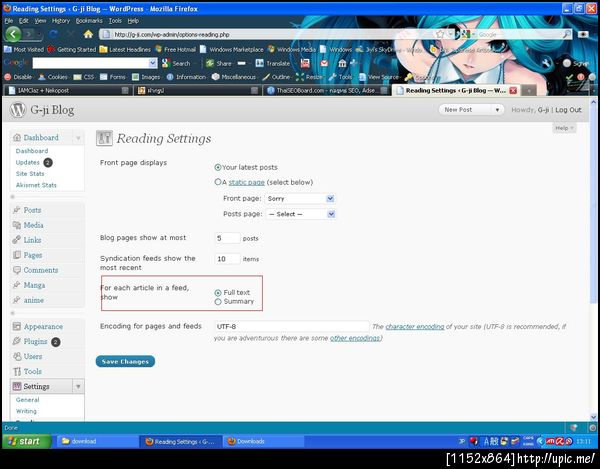Viewport: 600px width, 469px height.
Task: Click the Web Developer CSS toolbar item
Action: [x=84, y=77]
